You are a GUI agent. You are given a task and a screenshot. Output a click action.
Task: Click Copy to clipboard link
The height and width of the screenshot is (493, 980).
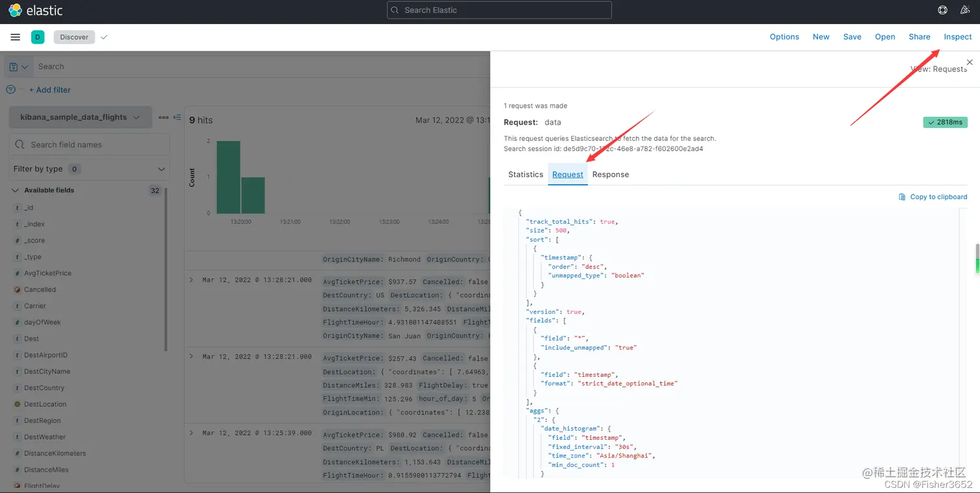939,197
